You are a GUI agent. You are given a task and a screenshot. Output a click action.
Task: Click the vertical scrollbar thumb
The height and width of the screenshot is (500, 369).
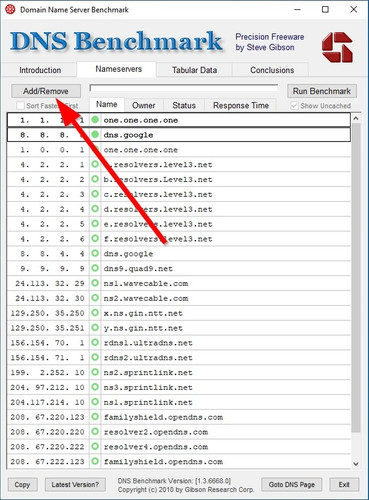pos(356,278)
